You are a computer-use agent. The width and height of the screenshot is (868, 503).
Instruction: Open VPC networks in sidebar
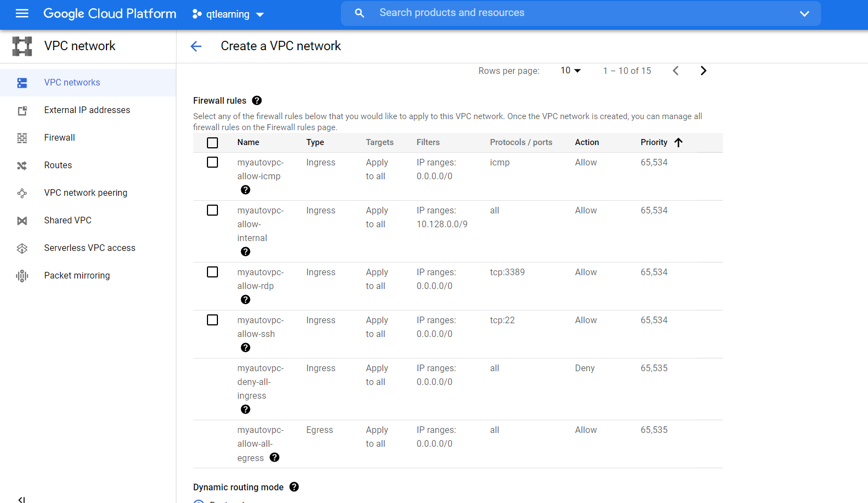point(88,83)
